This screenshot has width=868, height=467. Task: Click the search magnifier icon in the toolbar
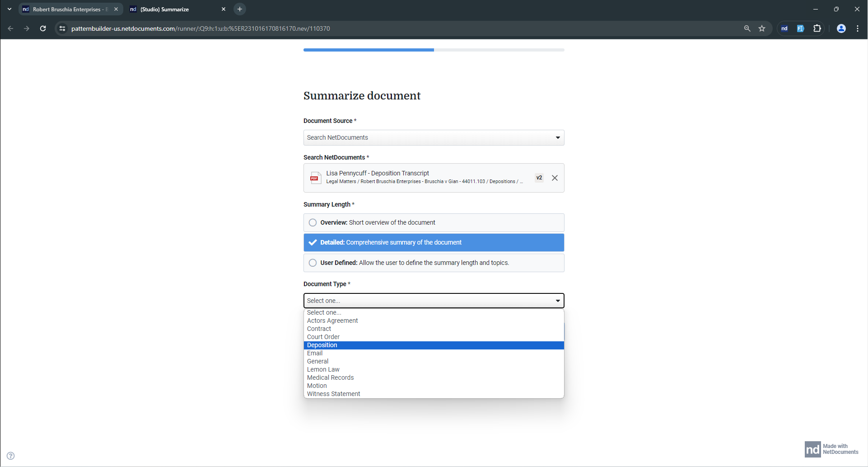747,28
